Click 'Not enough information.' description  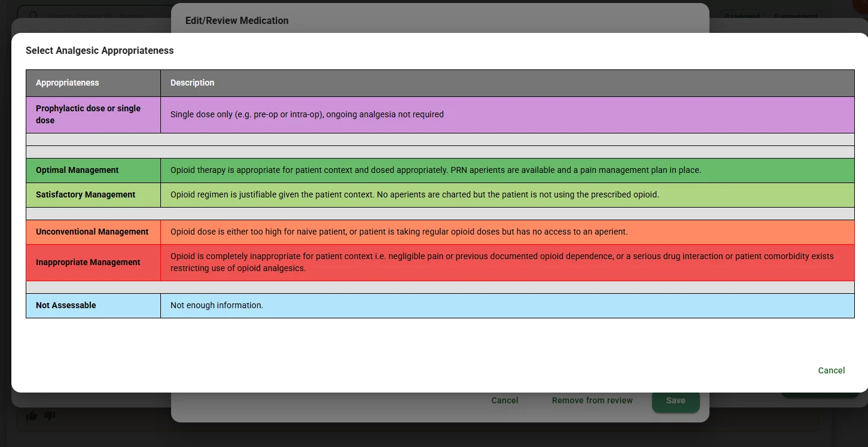point(217,305)
